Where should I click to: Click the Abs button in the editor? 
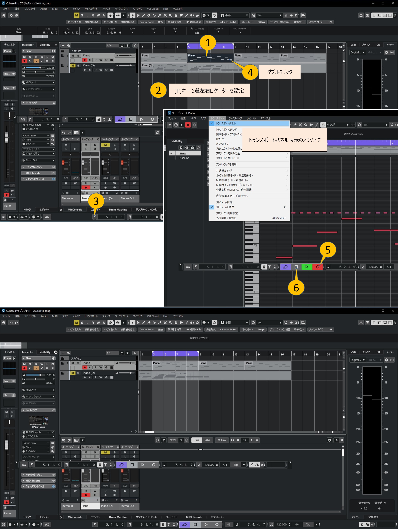pyautogui.click(x=207, y=440)
